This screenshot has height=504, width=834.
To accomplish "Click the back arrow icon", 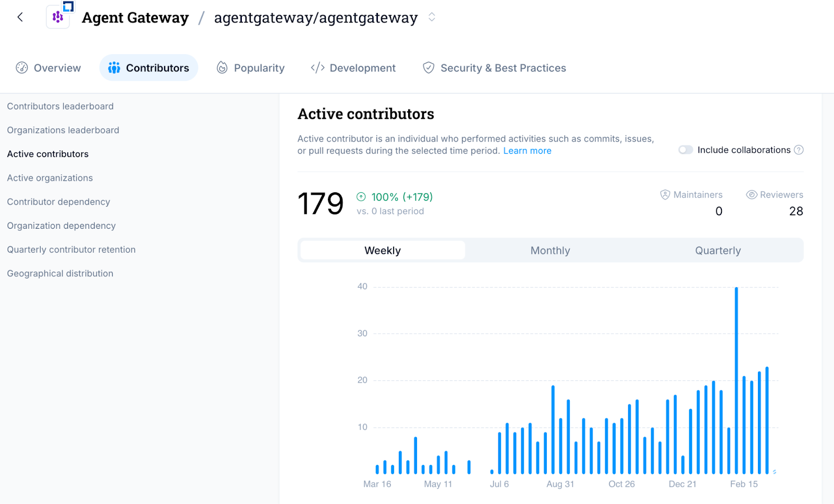I will tap(20, 17).
